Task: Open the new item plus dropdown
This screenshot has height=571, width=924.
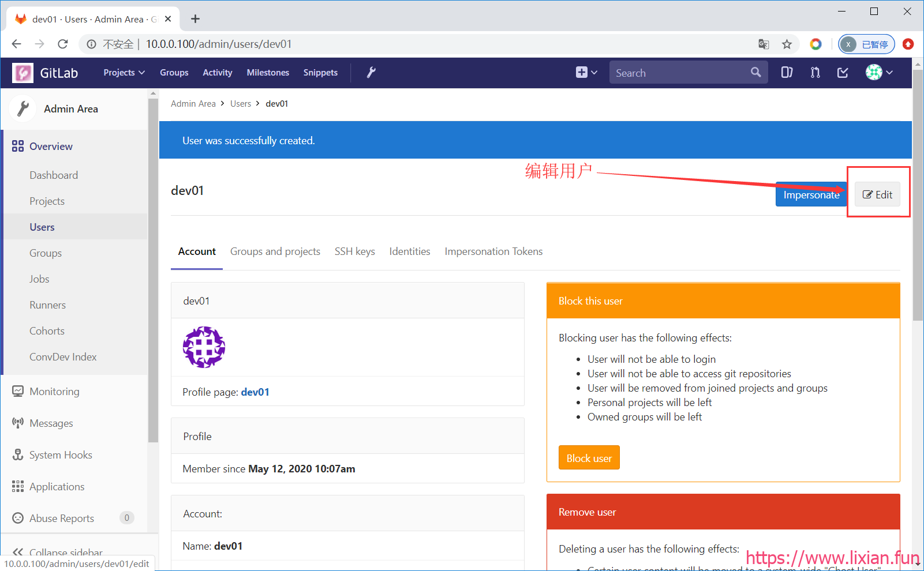Action: (586, 73)
